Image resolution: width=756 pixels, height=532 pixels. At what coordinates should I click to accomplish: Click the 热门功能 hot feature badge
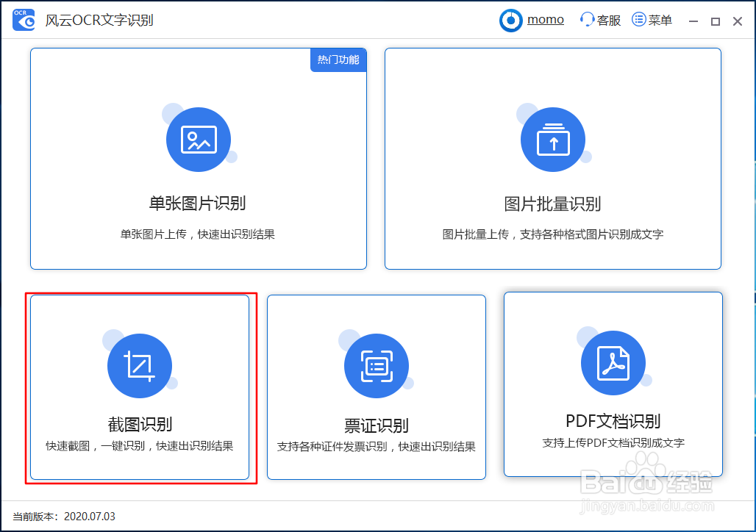coord(338,60)
